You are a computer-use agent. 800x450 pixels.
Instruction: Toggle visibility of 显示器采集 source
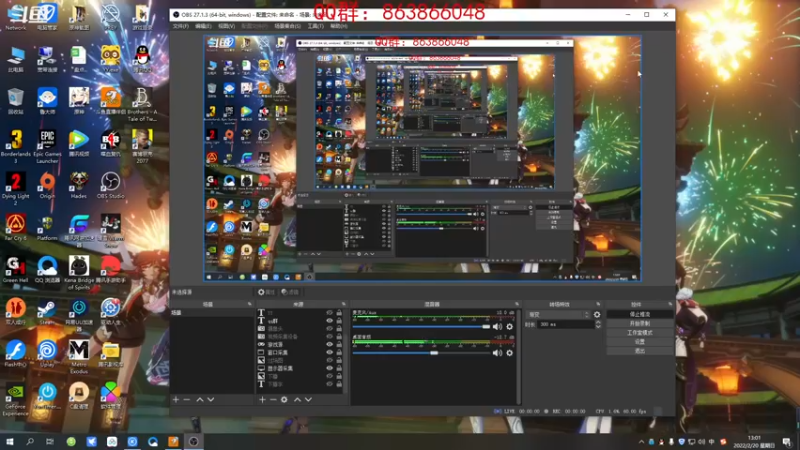(x=329, y=368)
